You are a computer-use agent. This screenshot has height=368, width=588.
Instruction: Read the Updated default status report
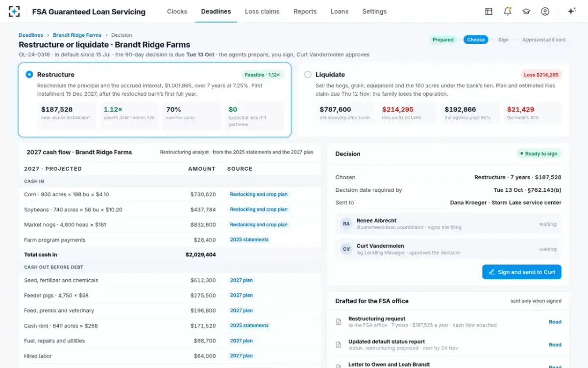(x=555, y=345)
